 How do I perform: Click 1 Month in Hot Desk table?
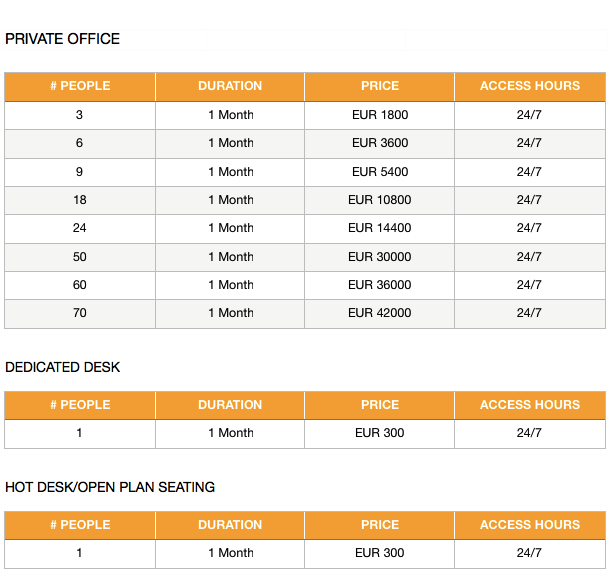click(x=231, y=553)
